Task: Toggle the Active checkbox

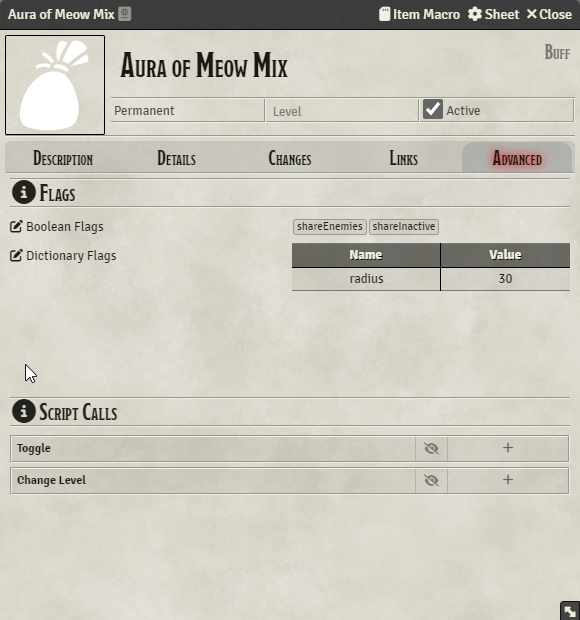Action: coord(433,110)
